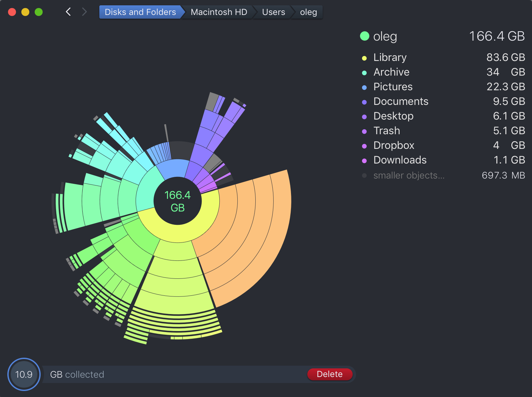Open Documents in the folder list
Image resolution: width=532 pixels, height=397 pixels.
pos(401,101)
